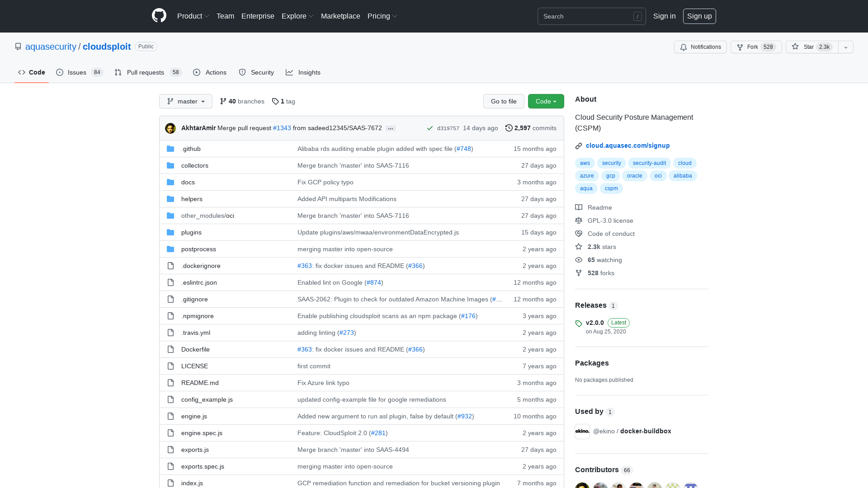Click the ekino avatar in Used by
868x488 pixels.
pos(582,432)
